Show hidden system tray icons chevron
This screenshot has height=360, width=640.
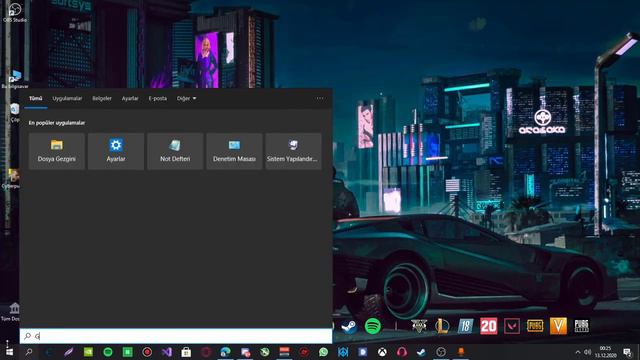pos(578,352)
